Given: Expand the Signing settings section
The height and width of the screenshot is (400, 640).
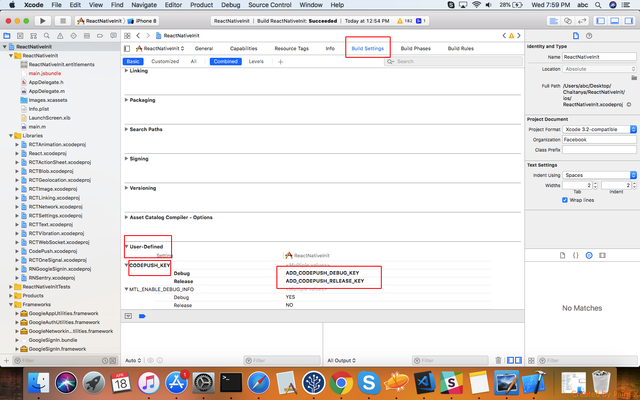Looking at the screenshot, I should coord(126,158).
